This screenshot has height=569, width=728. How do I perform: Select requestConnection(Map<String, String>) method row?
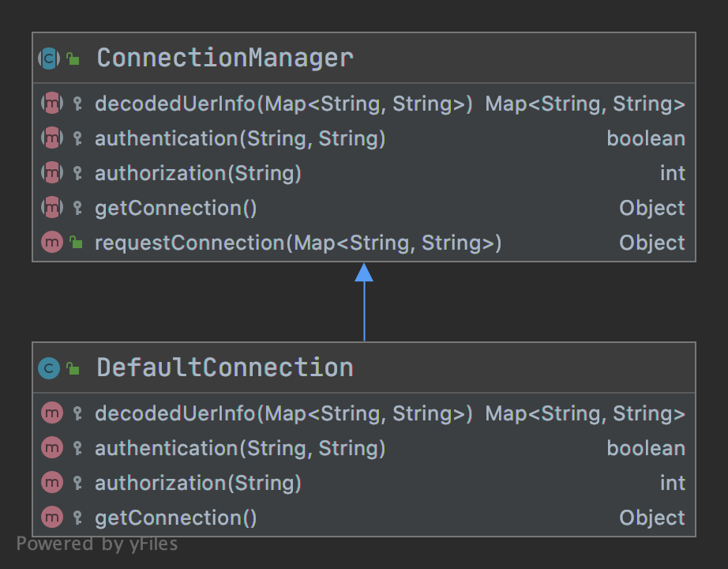(x=364, y=242)
